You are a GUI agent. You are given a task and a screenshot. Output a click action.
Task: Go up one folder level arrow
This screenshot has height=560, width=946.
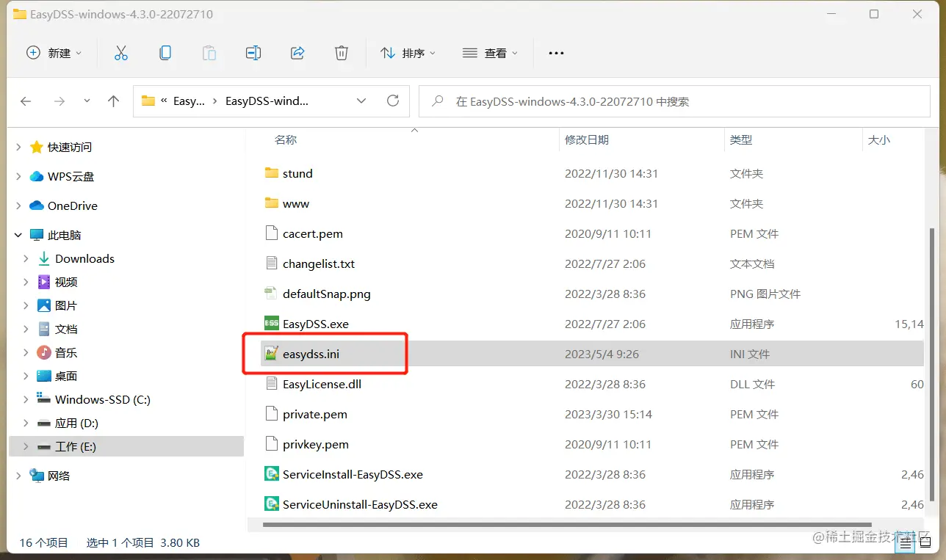click(113, 101)
